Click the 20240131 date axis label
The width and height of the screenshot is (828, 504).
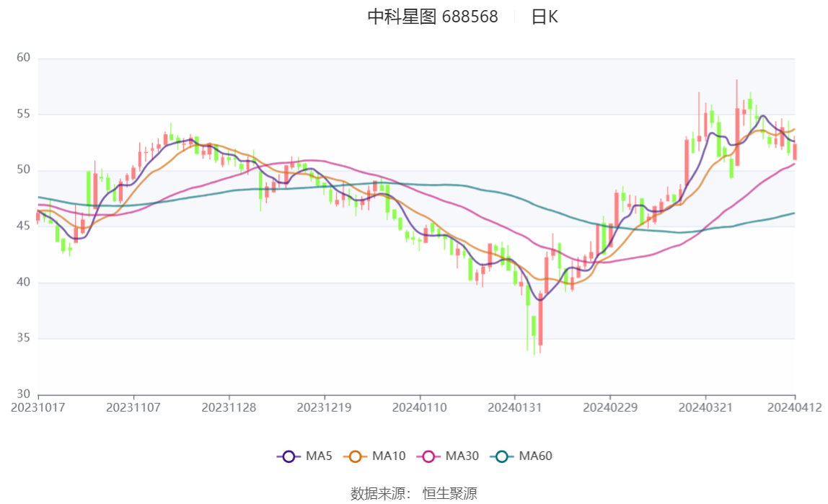514,408
